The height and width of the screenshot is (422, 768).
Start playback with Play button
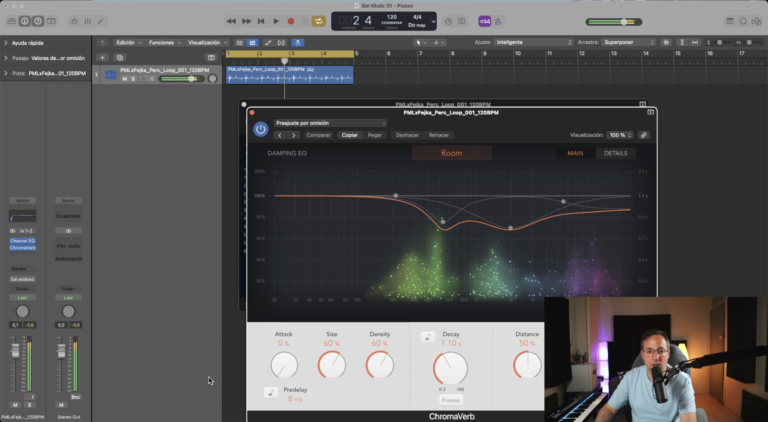coord(276,22)
